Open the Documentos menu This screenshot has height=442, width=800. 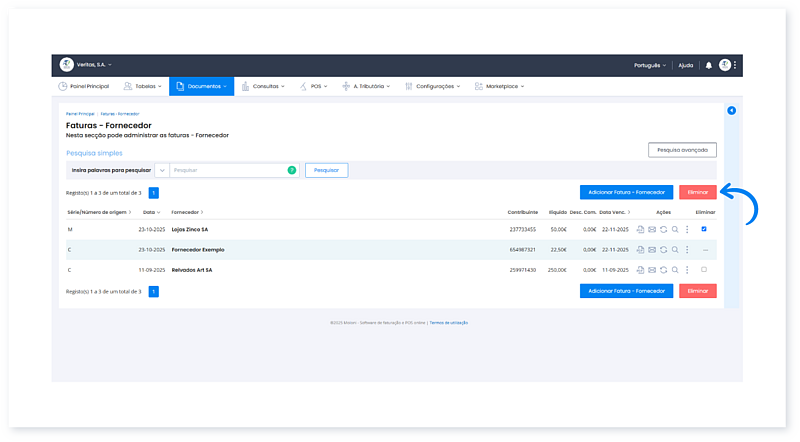(201, 87)
